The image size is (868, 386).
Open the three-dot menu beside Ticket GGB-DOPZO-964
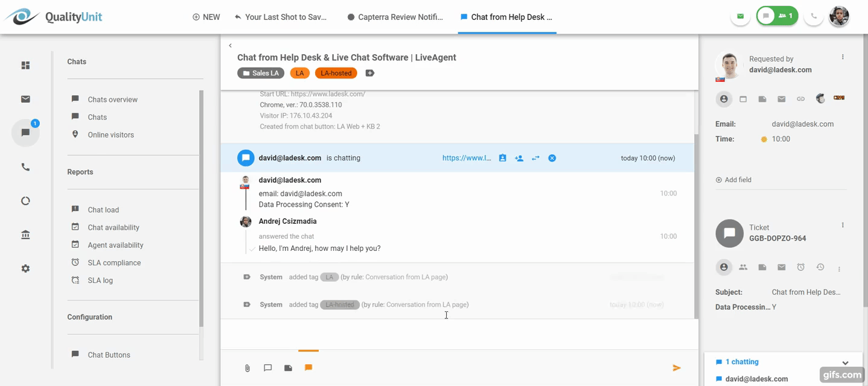(x=843, y=224)
